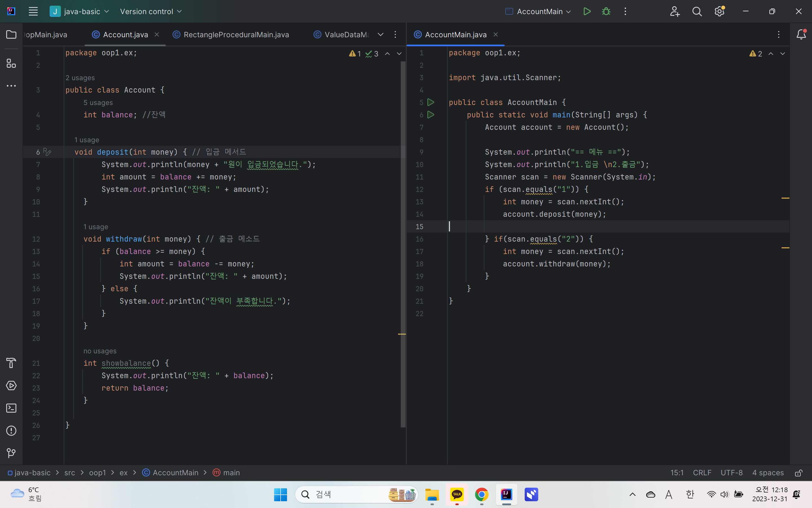Go to next highlighted error in AccountMain.java

(x=782, y=54)
